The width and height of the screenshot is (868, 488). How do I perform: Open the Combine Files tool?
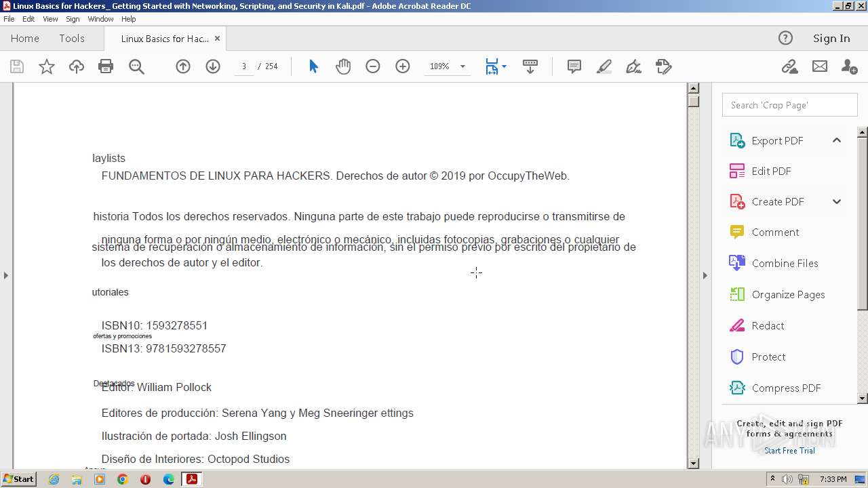774,263
